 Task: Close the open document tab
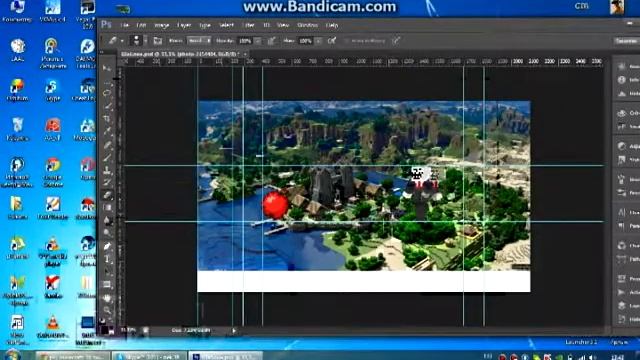(x=245, y=54)
